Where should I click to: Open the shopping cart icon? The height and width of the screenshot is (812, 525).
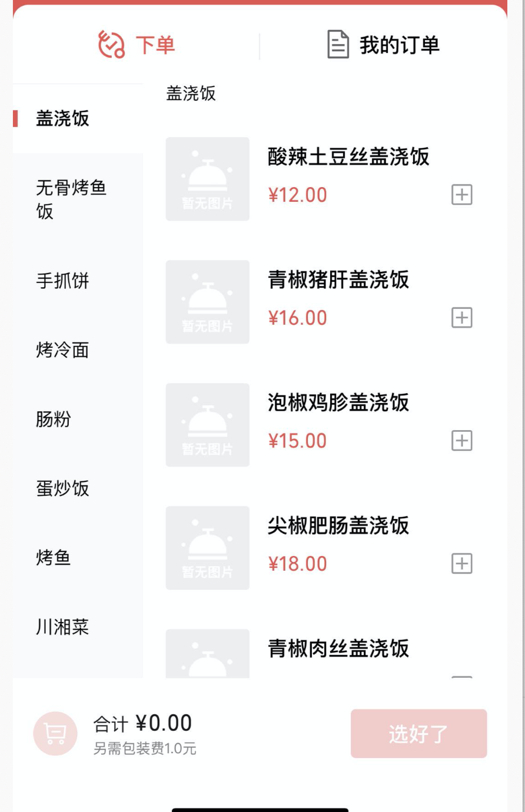click(x=55, y=733)
